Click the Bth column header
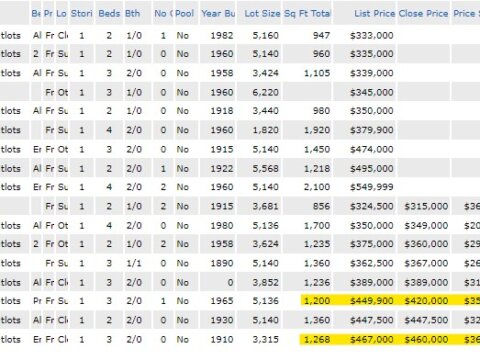The image size is (480, 360). pos(132,14)
